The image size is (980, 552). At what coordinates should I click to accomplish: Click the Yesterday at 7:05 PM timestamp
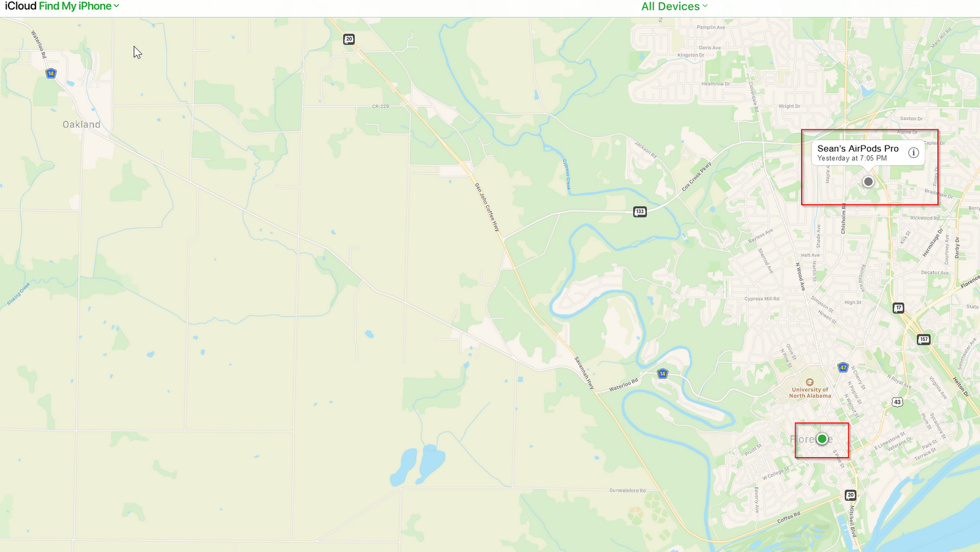pos(852,159)
